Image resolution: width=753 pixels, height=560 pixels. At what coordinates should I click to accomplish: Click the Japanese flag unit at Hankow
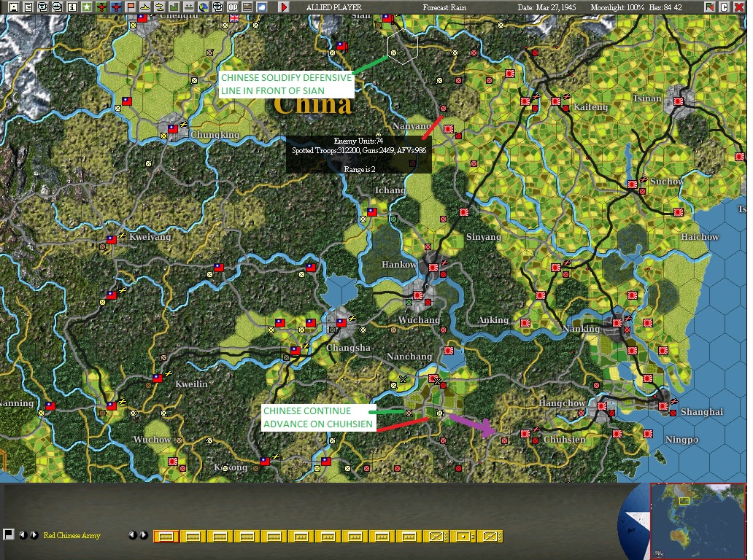tap(433, 268)
